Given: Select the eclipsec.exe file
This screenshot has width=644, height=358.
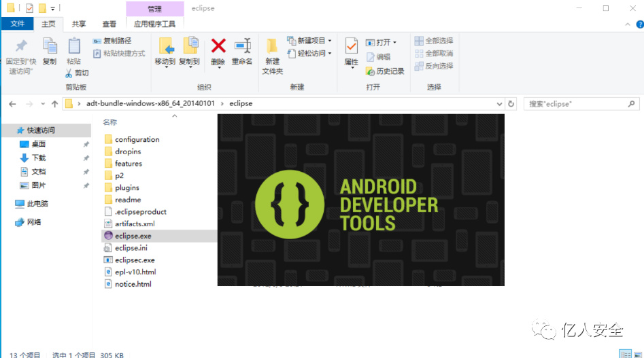Looking at the screenshot, I should [135, 260].
